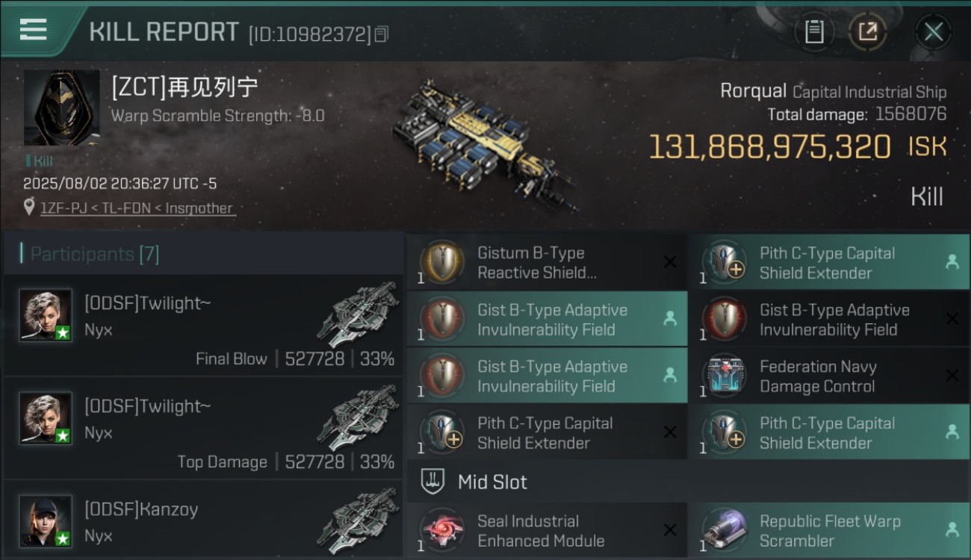Viewport: 971px width, 560px height.
Task: Select the Kanzoy participant portrait
Action: [x=46, y=521]
